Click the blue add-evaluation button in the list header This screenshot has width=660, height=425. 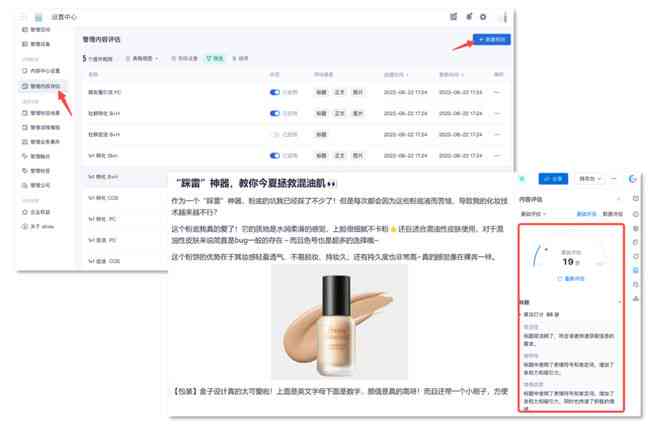pyautogui.click(x=491, y=40)
